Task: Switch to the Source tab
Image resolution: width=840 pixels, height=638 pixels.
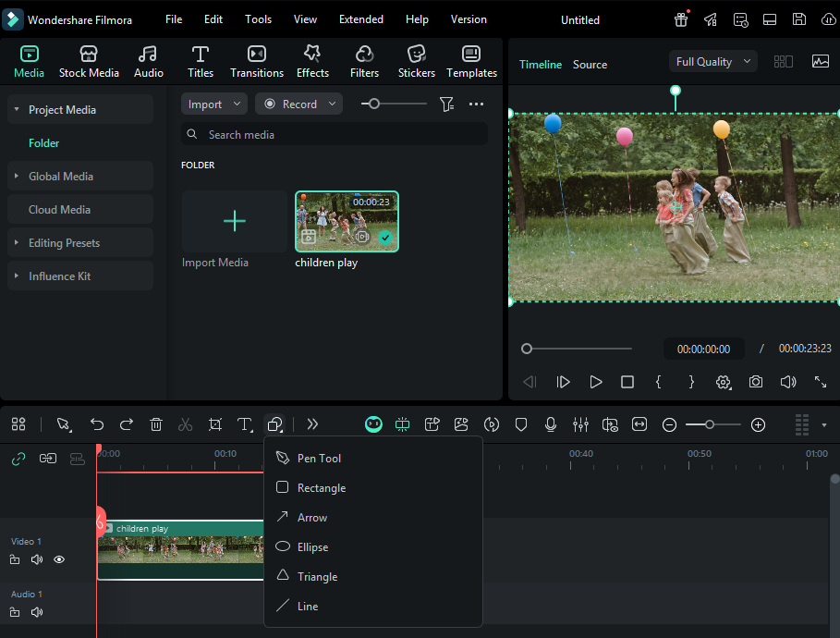Action: click(x=590, y=65)
